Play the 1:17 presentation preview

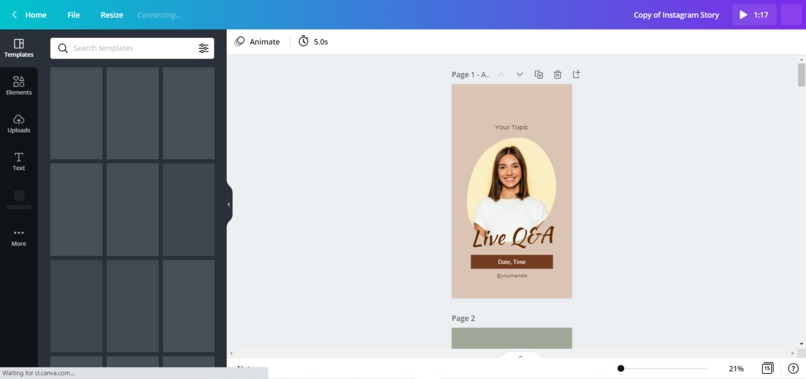(754, 15)
